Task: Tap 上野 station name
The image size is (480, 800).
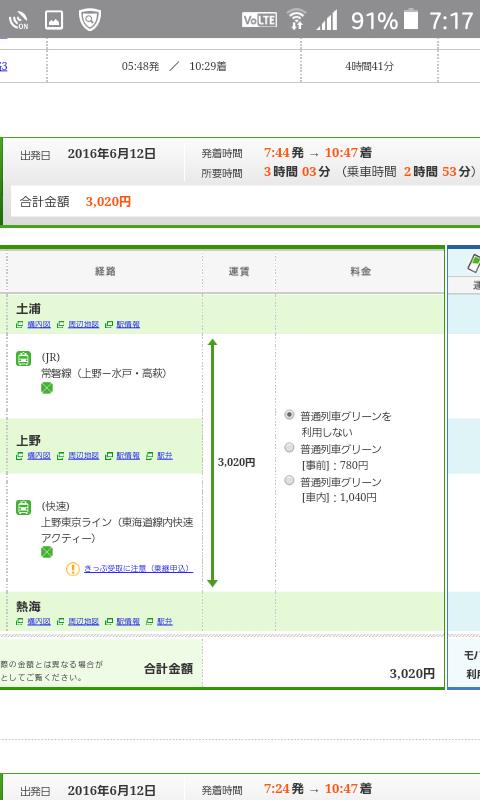Action: (x=29, y=440)
